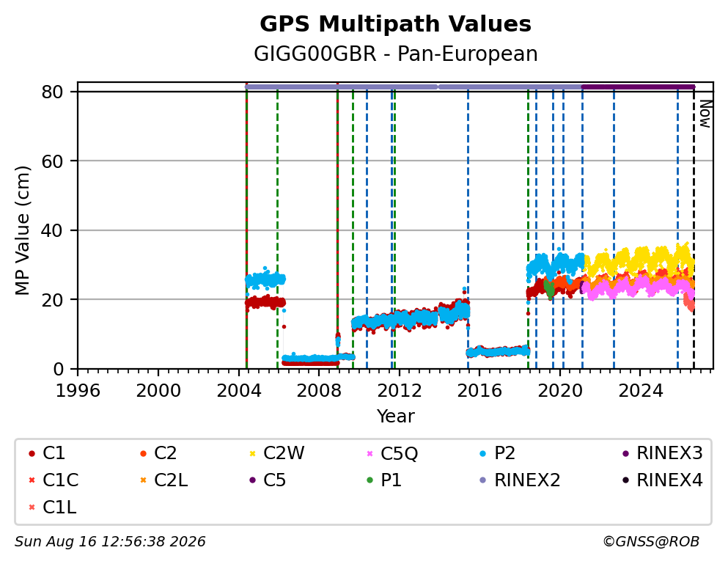Click the 2000 x-axis tick label
This screenshot has width=728, height=564.
[x=158, y=391]
